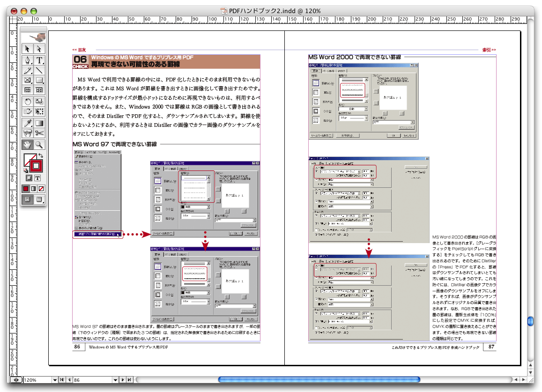Select the Gradient tool
The height and width of the screenshot is (392, 542).
coord(39,123)
